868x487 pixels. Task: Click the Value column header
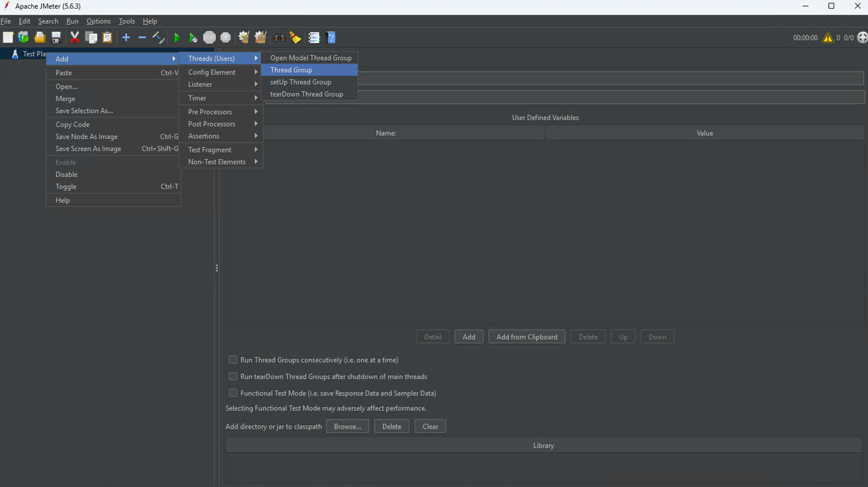coord(704,133)
